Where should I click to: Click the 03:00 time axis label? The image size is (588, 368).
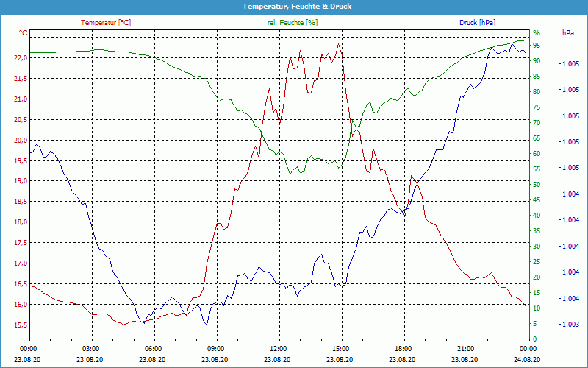[90, 348]
